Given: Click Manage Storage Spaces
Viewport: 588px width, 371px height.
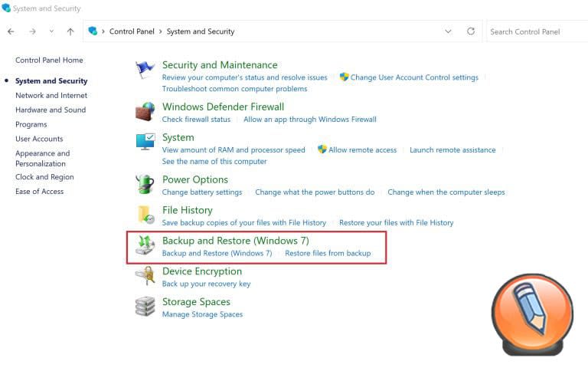Looking at the screenshot, I should pos(202,314).
